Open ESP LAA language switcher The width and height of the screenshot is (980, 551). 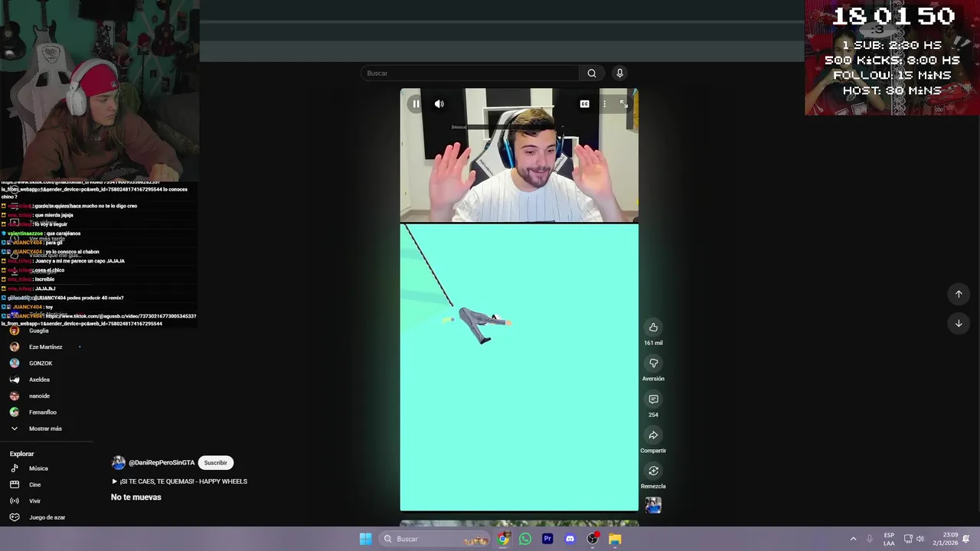889,539
